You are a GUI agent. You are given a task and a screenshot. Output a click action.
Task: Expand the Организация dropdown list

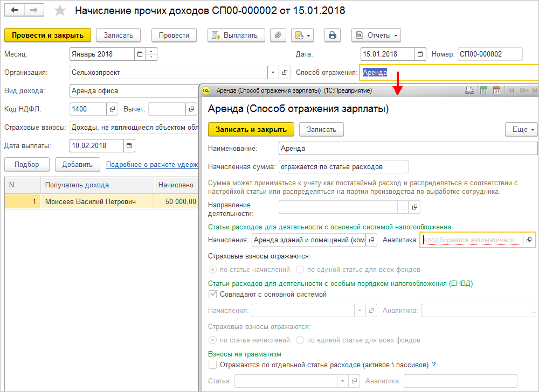[273, 72]
